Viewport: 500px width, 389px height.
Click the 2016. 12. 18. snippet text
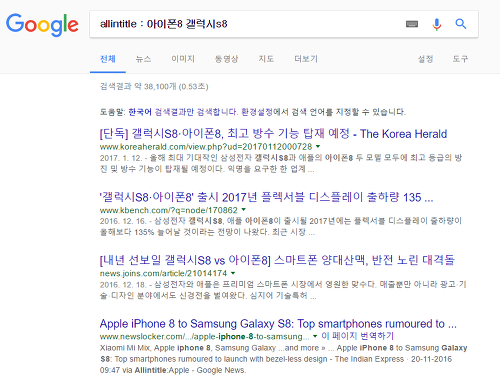[283, 290]
